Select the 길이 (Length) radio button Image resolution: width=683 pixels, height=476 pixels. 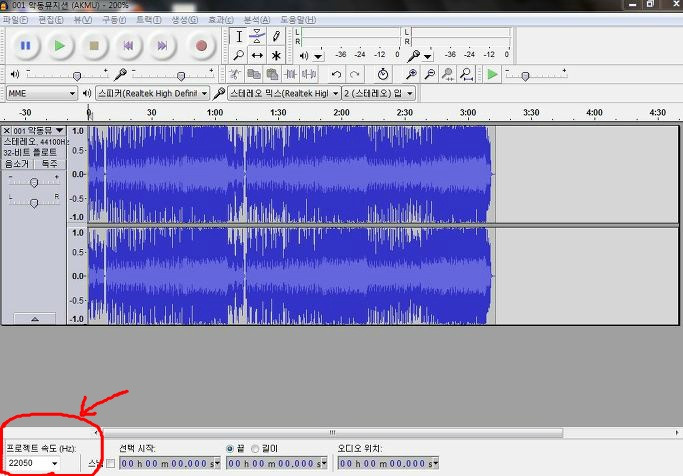[x=255, y=449]
